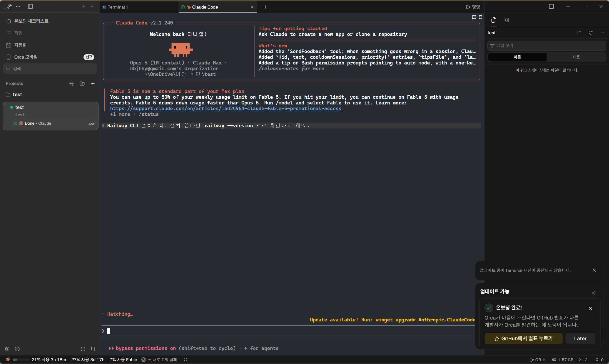Click the Claude starburst icon in the status bar
The height and width of the screenshot is (364, 609).
point(8,359)
